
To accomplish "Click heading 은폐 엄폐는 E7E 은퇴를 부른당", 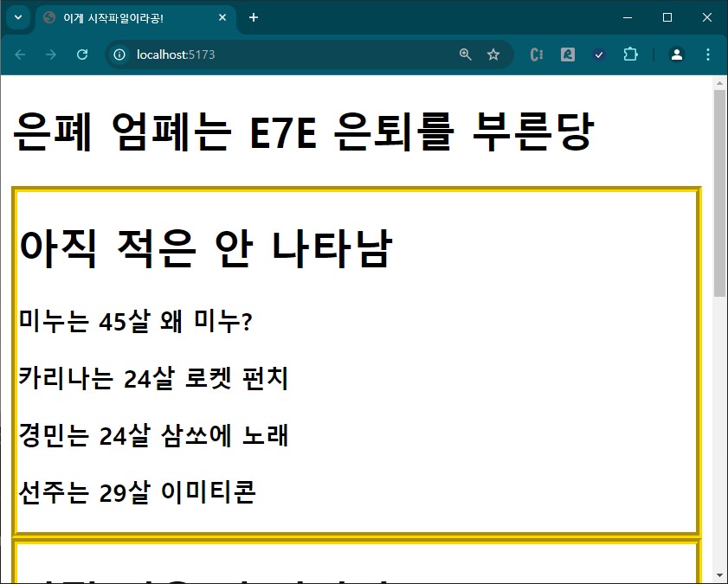I will tap(304, 132).
